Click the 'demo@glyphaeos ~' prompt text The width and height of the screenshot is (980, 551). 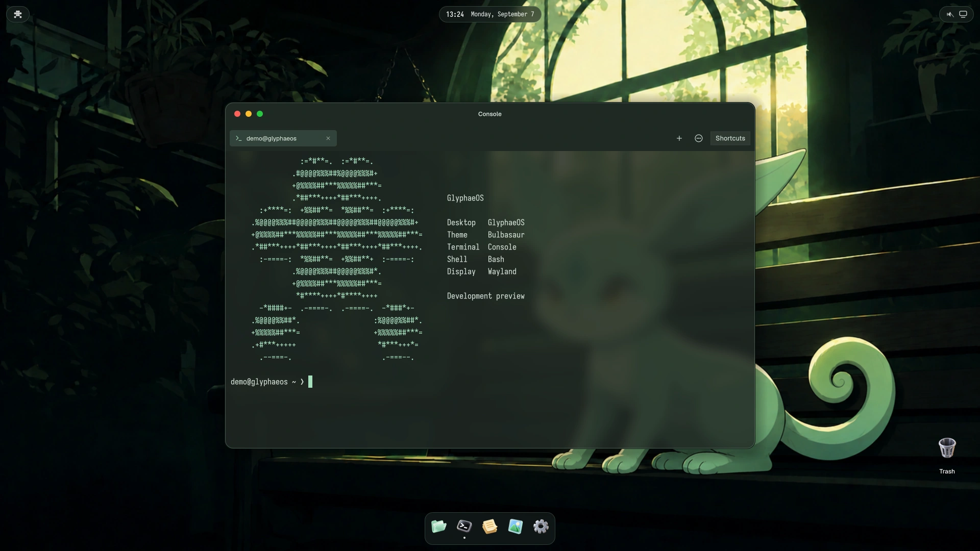click(263, 382)
